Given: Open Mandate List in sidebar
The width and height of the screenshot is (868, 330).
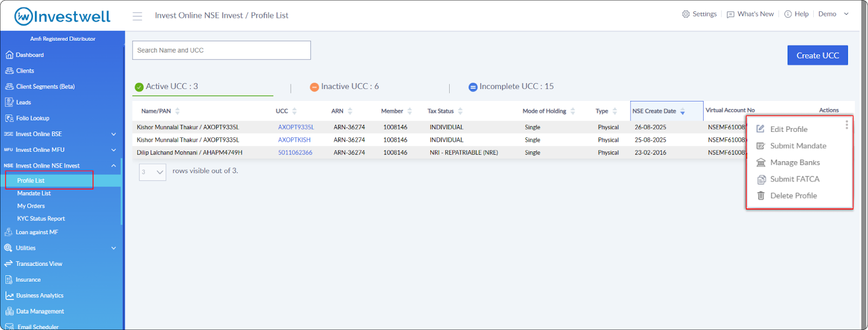Looking at the screenshot, I should click(x=34, y=193).
